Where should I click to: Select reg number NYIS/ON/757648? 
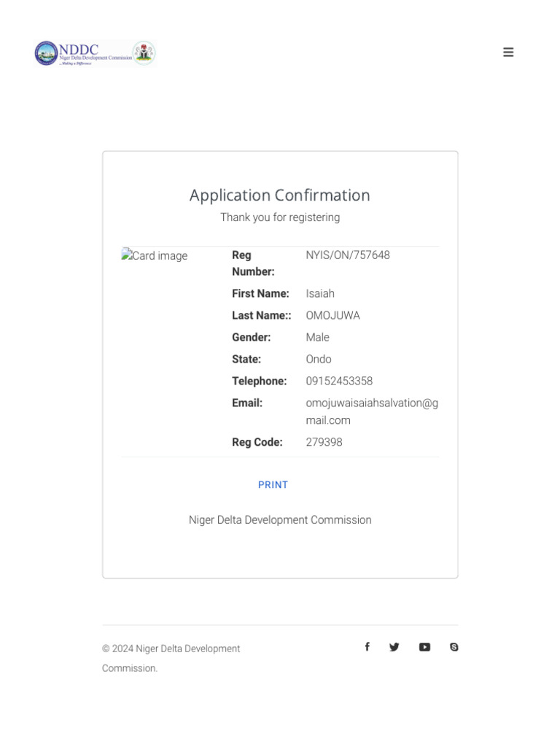click(x=348, y=255)
